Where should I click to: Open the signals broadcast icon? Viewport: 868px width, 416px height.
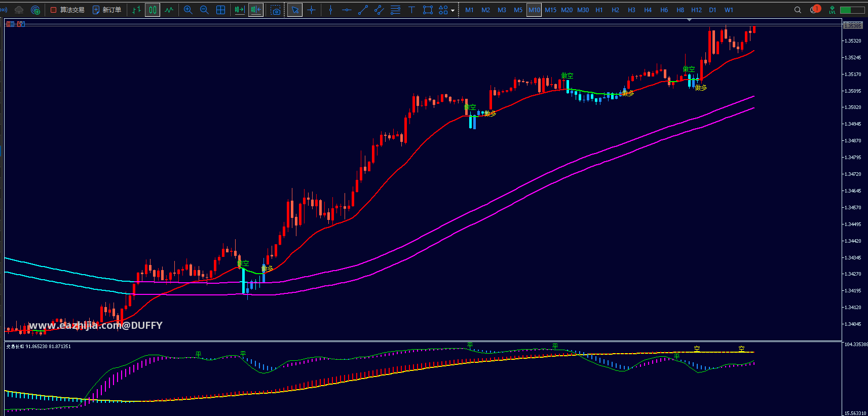3,10
